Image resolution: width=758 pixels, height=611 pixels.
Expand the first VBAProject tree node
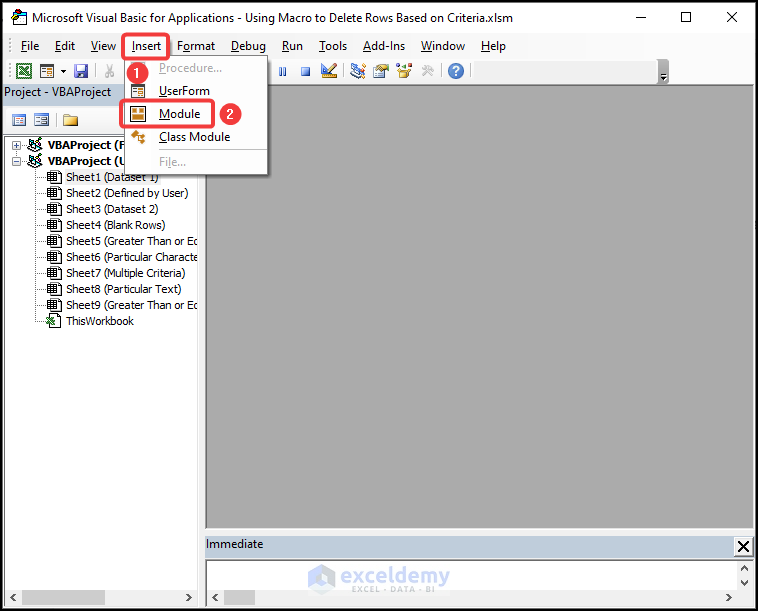pos(16,145)
